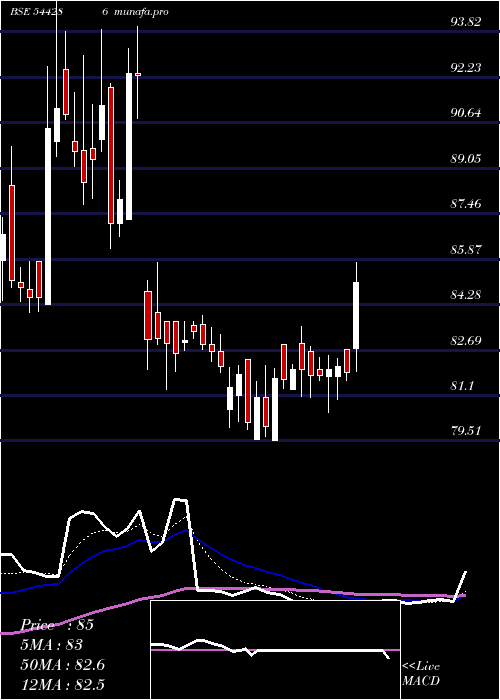Viewport: 500px width, 700px height.
Task: Click the tall white candle at chart's right end
Action: (x=356, y=315)
